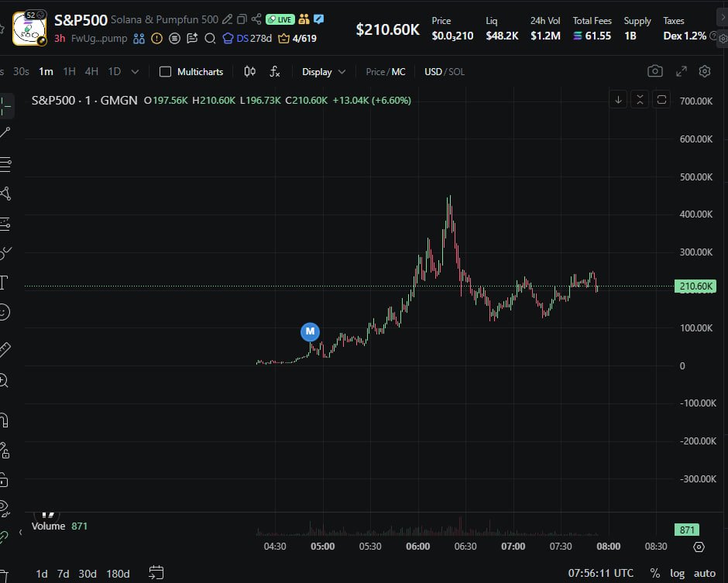This screenshot has width=728, height=583.
Task: Set chart range to 30d
Action: (x=88, y=574)
